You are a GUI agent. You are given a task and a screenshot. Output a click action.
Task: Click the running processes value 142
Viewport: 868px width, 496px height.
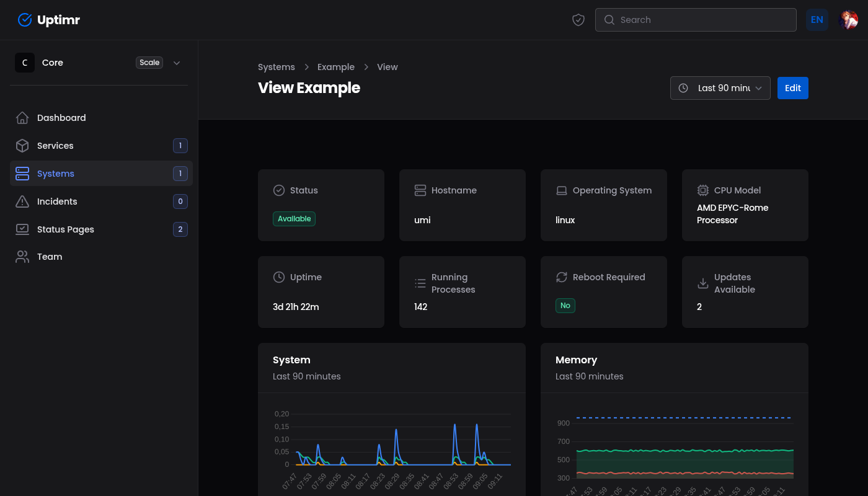(x=421, y=307)
